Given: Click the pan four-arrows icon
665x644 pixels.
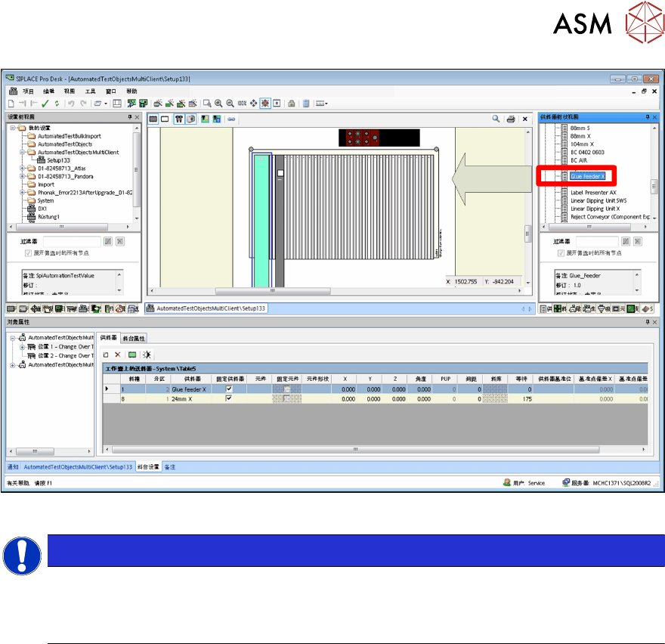Looking at the screenshot, I should (254, 103).
